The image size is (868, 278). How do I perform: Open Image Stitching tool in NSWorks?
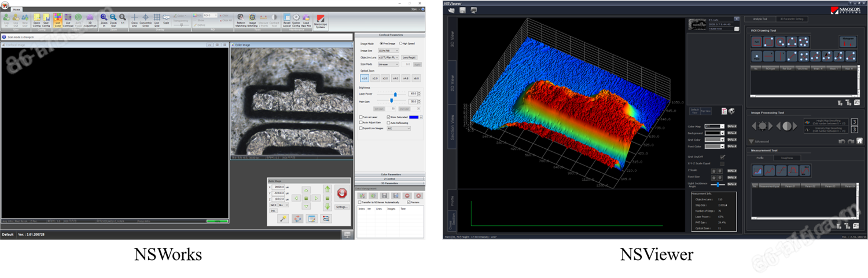(x=252, y=20)
